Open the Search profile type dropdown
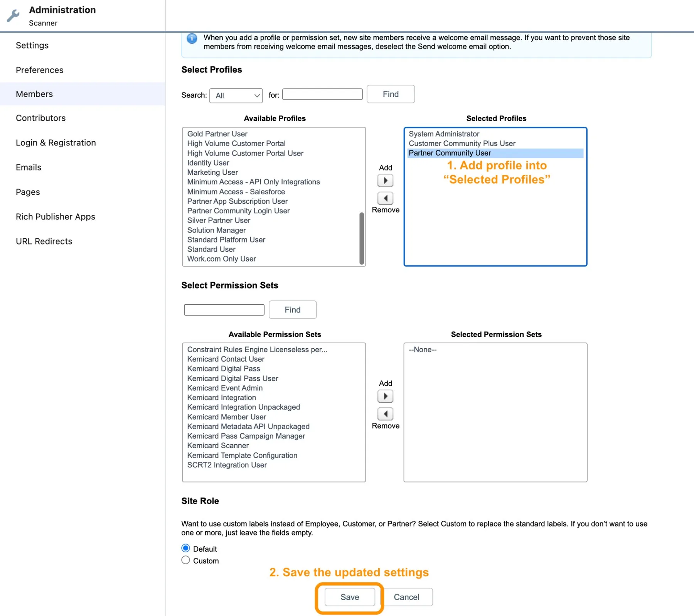The height and width of the screenshot is (616, 694). [x=236, y=95]
